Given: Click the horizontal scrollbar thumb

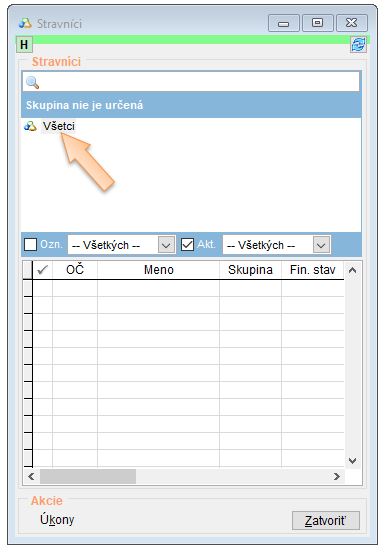Looking at the screenshot, I should (88, 476).
